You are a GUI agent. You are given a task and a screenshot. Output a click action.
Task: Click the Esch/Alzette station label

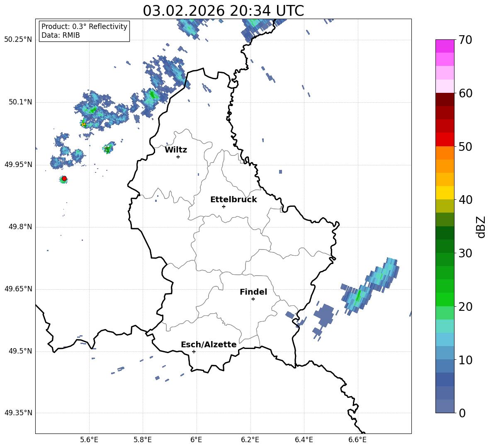[209, 344]
